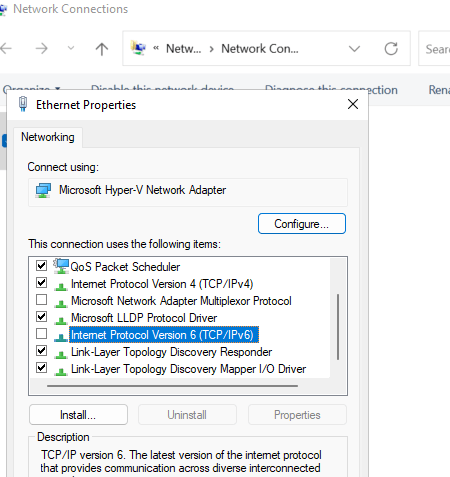
Task: Show hidden path levels with « chevron
Action: tap(156, 48)
